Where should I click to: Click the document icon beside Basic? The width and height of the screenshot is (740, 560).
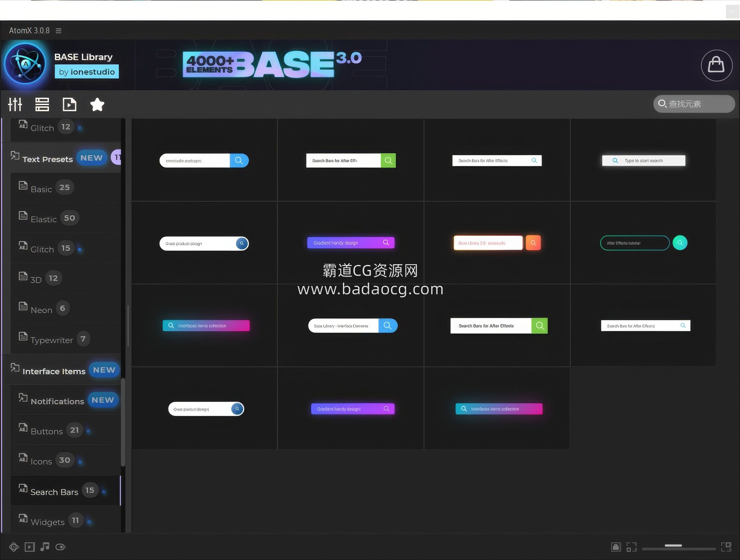click(23, 185)
